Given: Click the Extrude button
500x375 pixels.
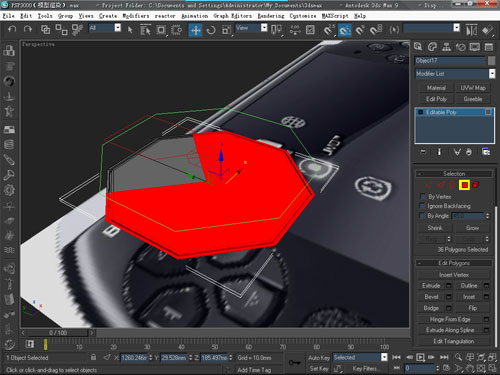Looking at the screenshot, I should (431, 286).
